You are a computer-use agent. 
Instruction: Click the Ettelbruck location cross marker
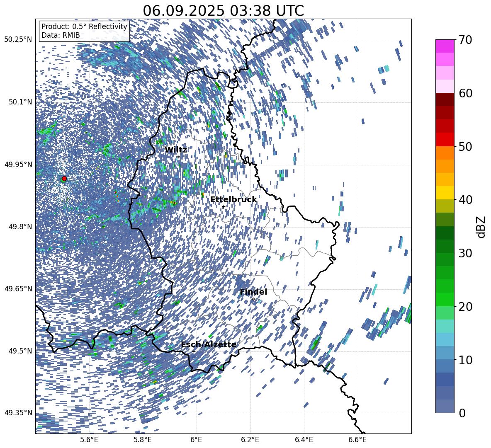(224, 207)
